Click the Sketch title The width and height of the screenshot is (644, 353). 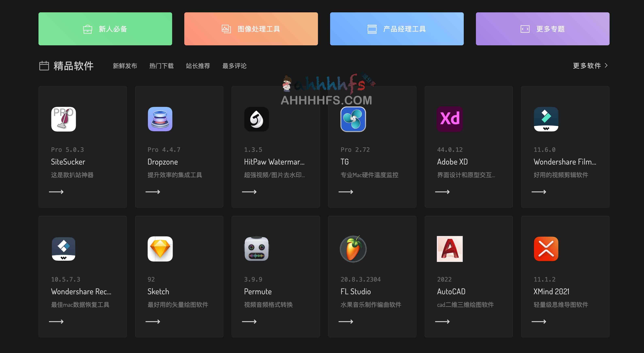tap(158, 291)
